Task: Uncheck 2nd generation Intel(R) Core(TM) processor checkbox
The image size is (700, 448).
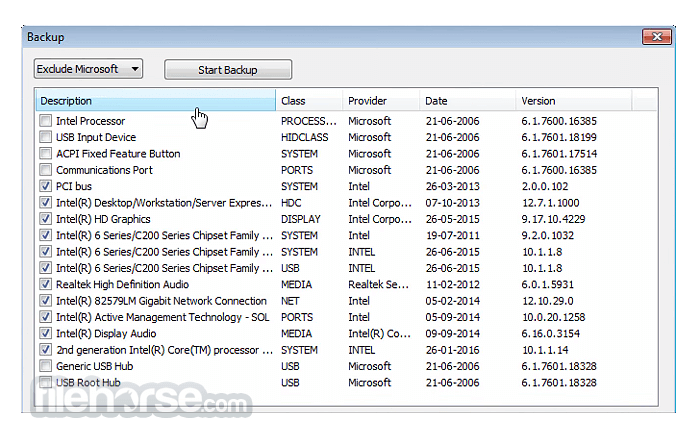Action: [46, 350]
